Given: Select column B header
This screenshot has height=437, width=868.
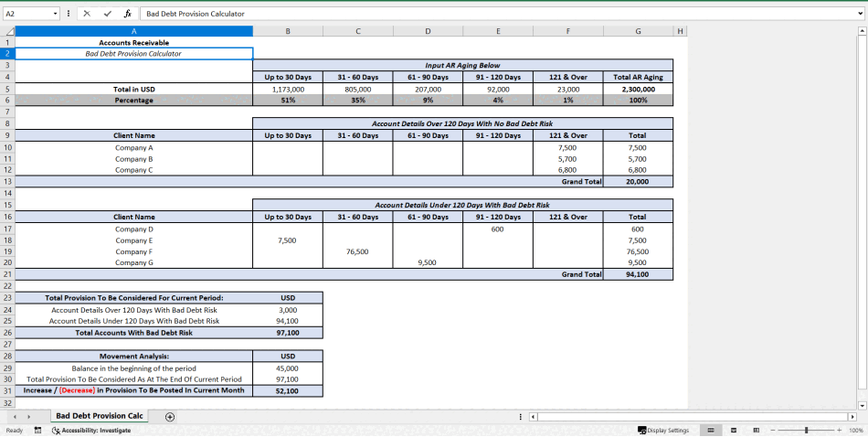Looking at the screenshot, I should pos(288,32).
